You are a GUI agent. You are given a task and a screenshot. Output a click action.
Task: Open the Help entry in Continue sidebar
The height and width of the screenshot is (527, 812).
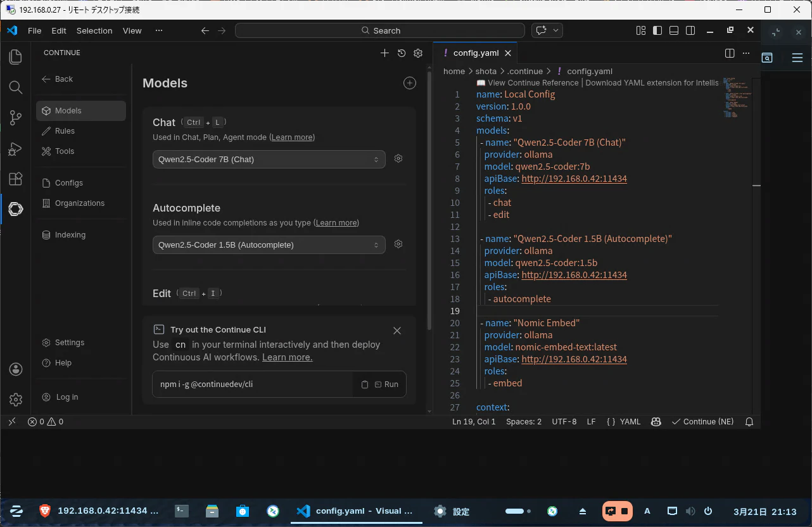pyautogui.click(x=81, y=362)
